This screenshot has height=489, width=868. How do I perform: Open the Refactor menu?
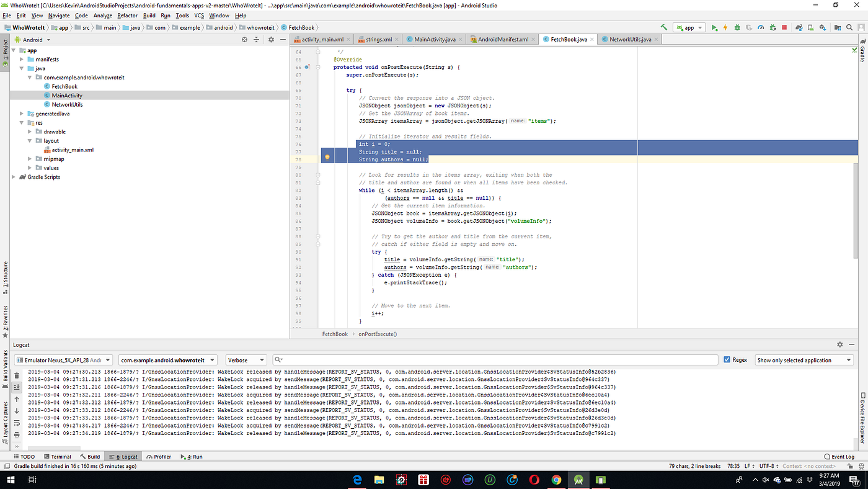(x=127, y=15)
